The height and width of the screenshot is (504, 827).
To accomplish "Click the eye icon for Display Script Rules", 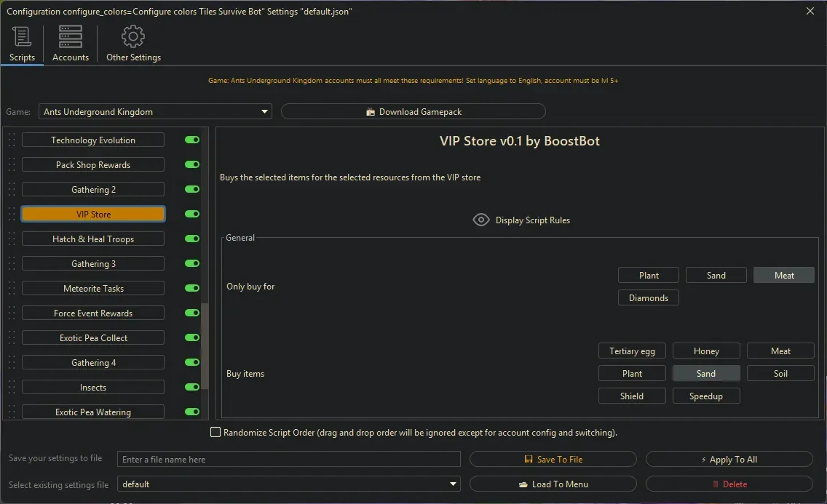I will click(480, 220).
